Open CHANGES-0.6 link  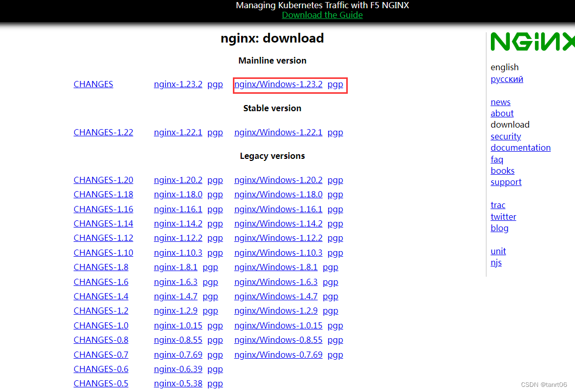(101, 369)
